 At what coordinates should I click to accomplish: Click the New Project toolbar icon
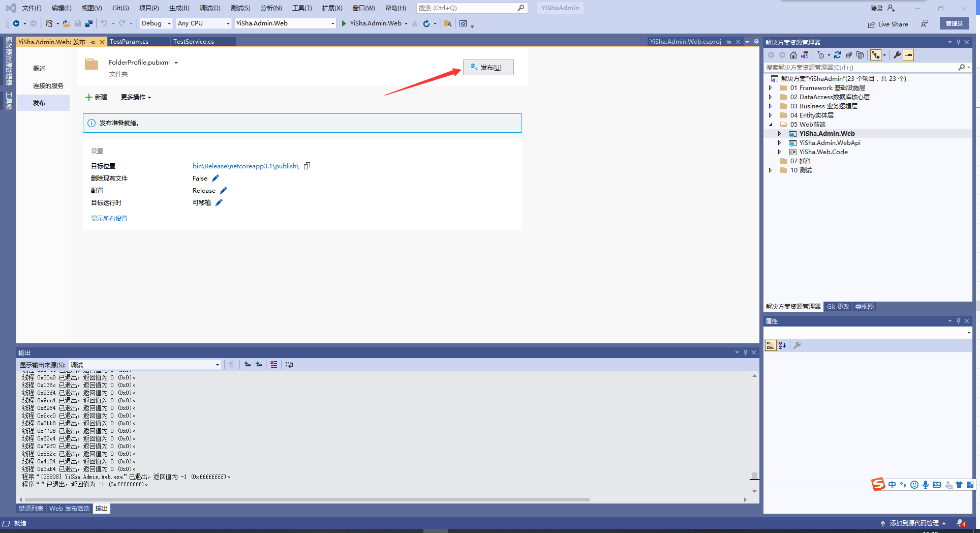click(x=49, y=23)
